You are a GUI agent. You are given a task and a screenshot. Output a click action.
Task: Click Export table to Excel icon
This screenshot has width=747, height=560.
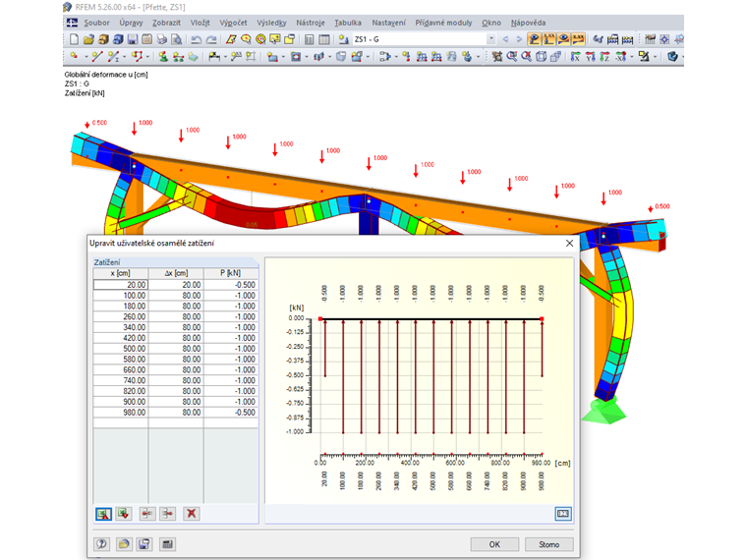103,513
